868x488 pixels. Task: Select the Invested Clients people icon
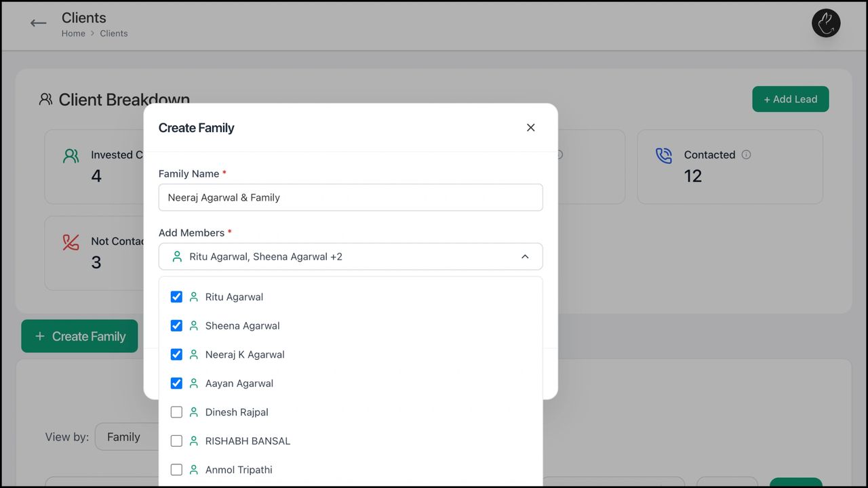71,155
